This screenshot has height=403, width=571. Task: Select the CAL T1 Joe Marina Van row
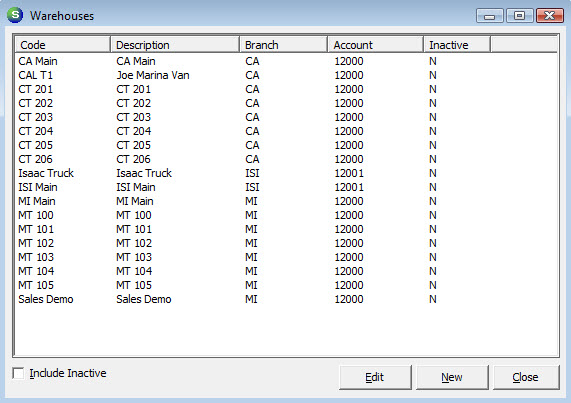click(286, 75)
